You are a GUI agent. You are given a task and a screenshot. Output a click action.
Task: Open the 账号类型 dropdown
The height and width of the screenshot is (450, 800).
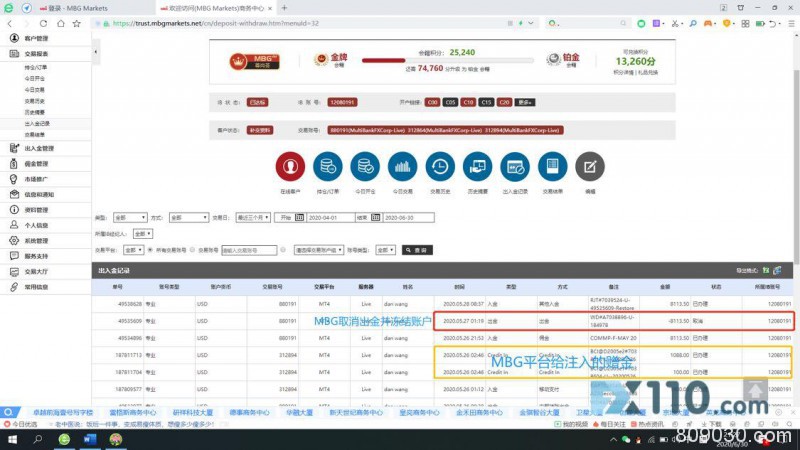(385, 250)
